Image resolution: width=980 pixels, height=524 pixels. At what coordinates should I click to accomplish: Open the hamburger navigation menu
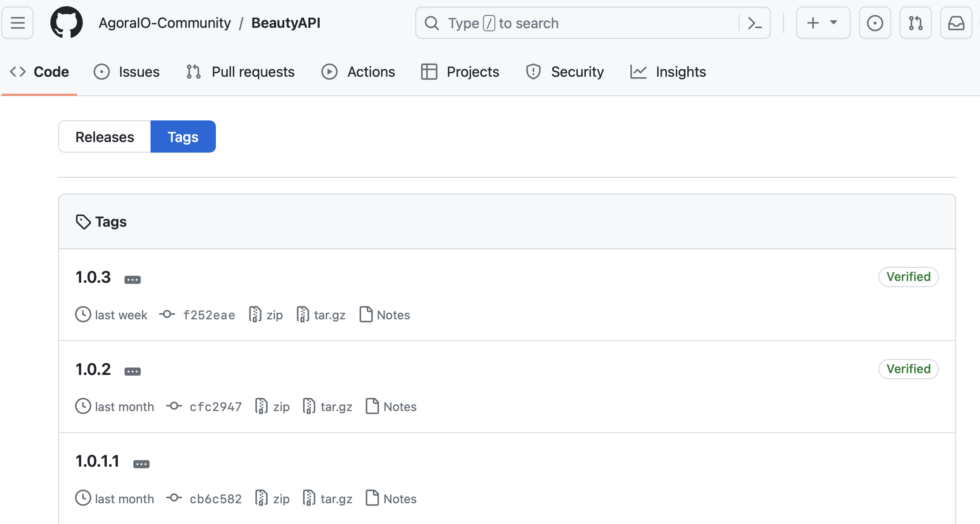point(18,22)
